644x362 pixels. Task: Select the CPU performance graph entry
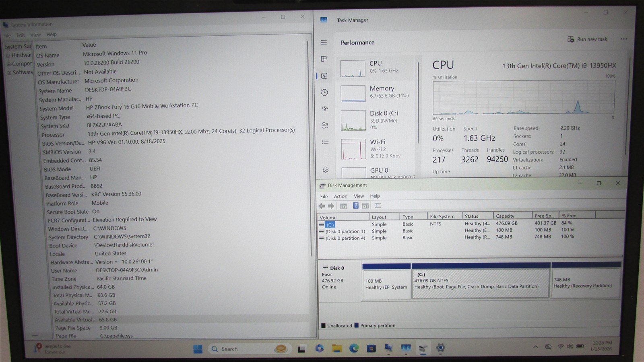[x=376, y=68]
